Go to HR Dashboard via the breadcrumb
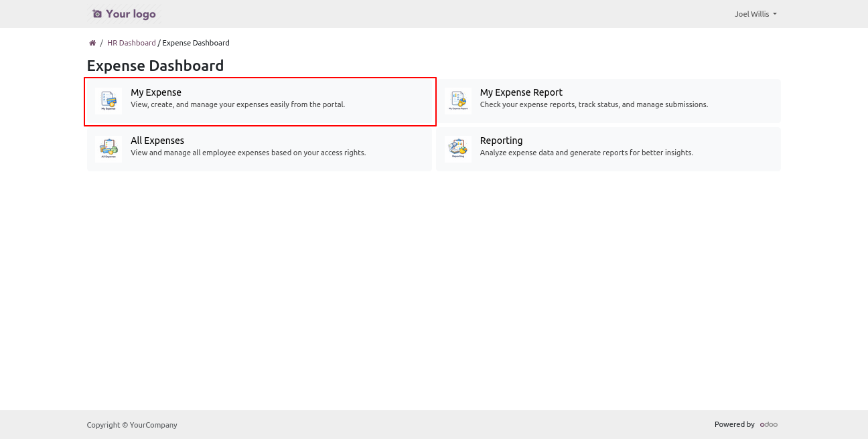The height and width of the screenshot is (439, 868). (x=131, y=43)
